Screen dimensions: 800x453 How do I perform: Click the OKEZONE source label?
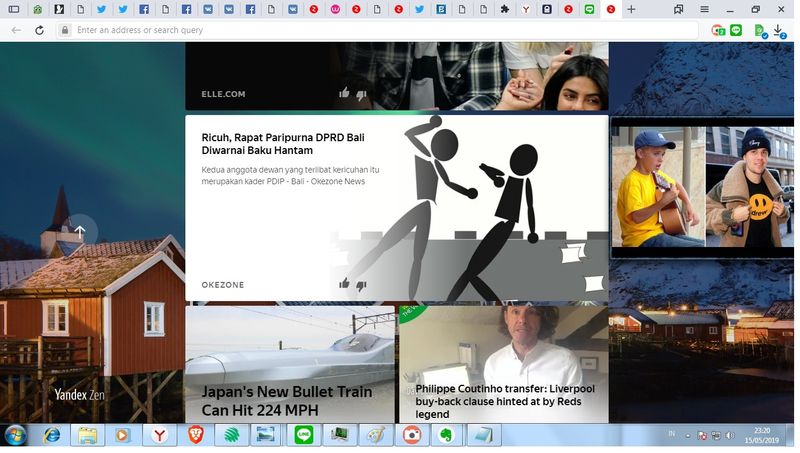[x=222, y=285]
